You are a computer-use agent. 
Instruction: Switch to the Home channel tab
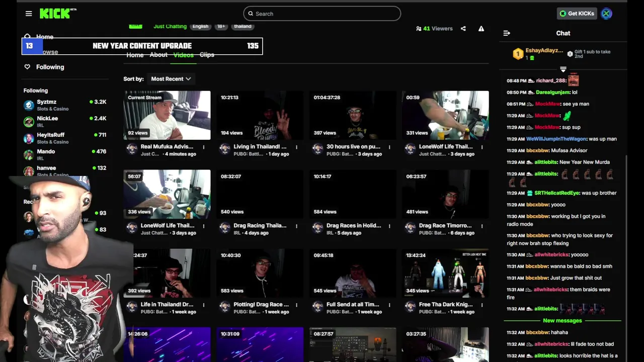135,55
